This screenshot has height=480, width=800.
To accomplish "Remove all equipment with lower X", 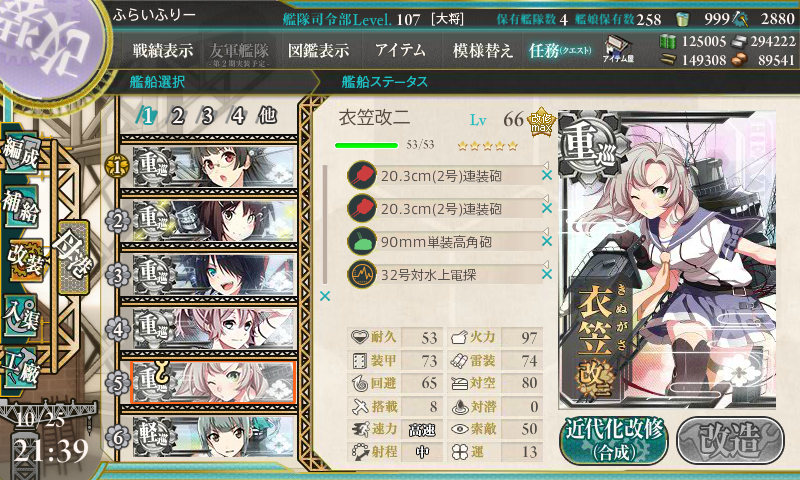I will point(324,296).
